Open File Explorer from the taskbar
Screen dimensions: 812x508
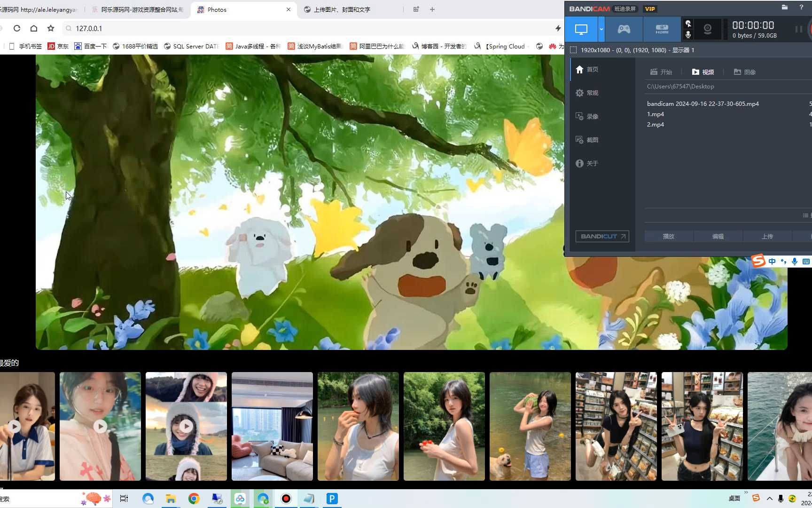pyautogui.click(x=171, y=499)
